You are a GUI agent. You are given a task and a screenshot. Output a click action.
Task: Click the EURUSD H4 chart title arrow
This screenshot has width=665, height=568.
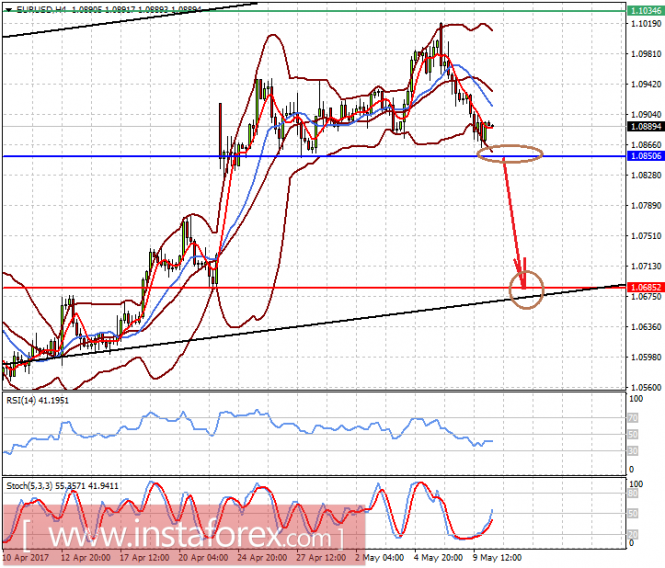(x=8, y=8)
